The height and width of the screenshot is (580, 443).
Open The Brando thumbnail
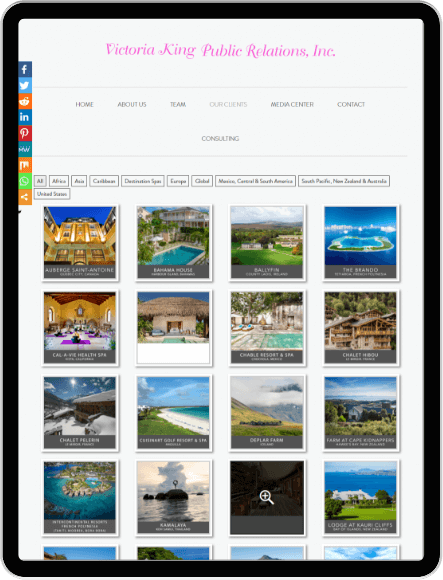[361, 243]
